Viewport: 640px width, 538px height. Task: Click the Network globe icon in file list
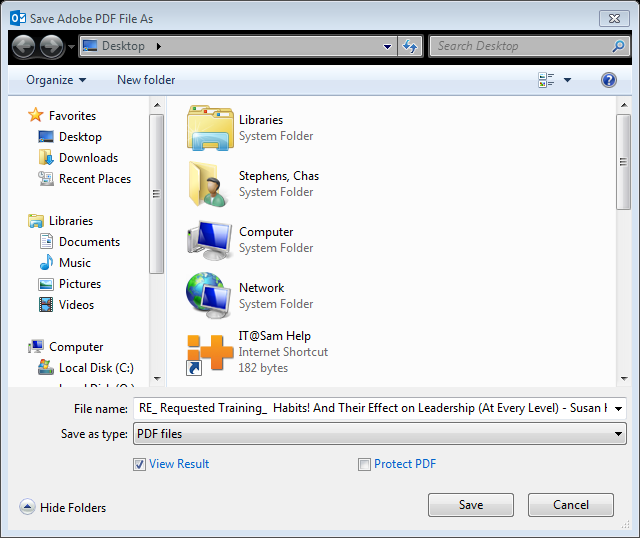(x=208, y=296)
